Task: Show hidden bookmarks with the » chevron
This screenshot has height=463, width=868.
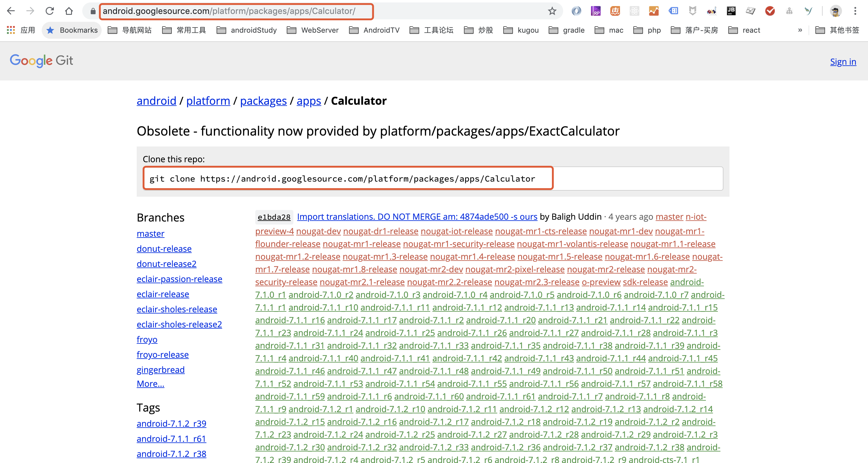Action: coord(800,30)
